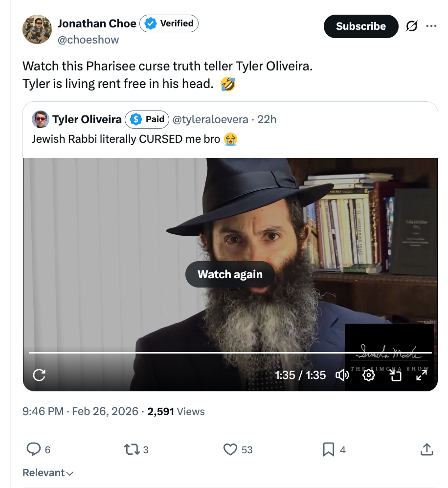Open the share post icon
Screen dimensions: 448x488
[426, 449]
